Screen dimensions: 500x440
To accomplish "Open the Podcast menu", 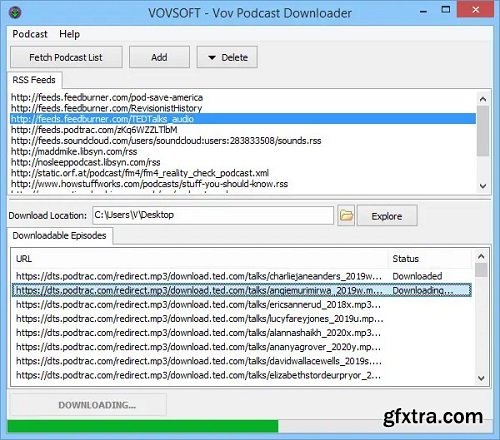I will (30, 34).
